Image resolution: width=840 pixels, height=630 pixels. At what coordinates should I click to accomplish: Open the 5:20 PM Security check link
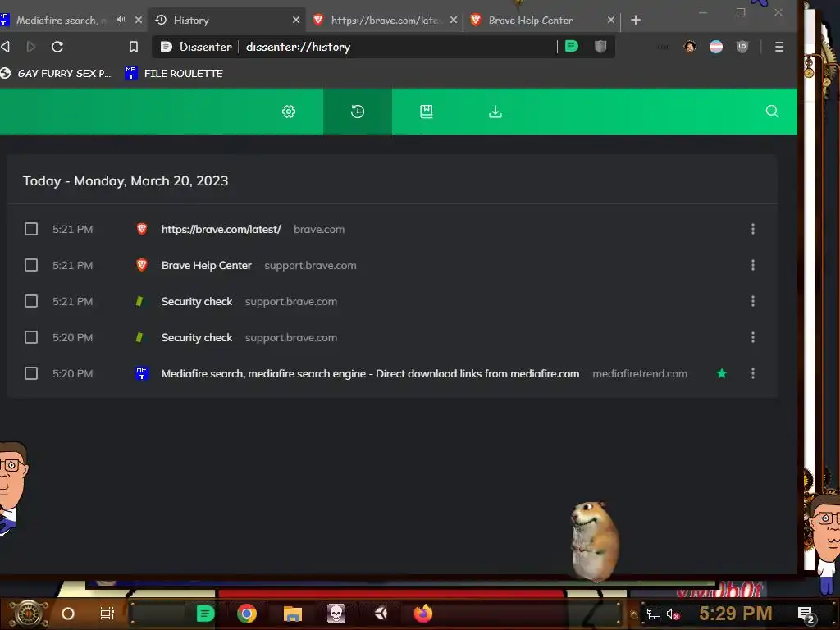[197, 337]
